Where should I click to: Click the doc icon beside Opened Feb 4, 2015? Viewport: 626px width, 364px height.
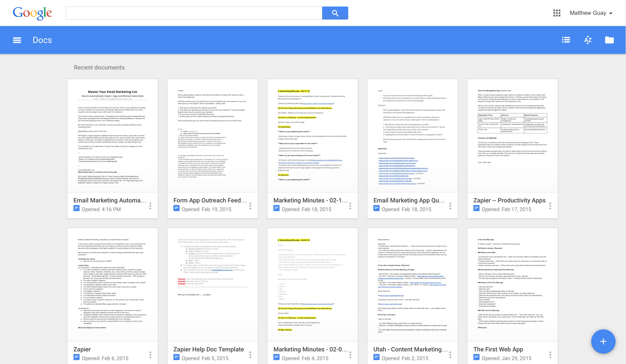click(276, 357)
